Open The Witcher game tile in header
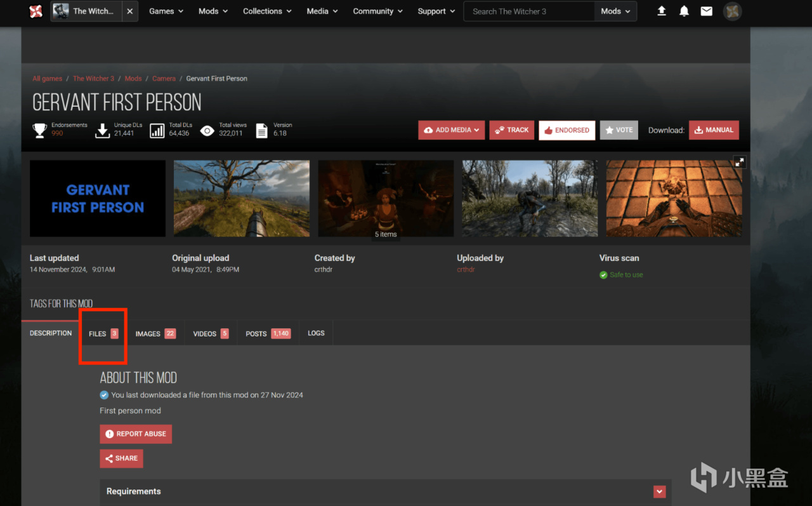Image resolution: width=812 pixels, height=506 pixels. pos(86,11)
